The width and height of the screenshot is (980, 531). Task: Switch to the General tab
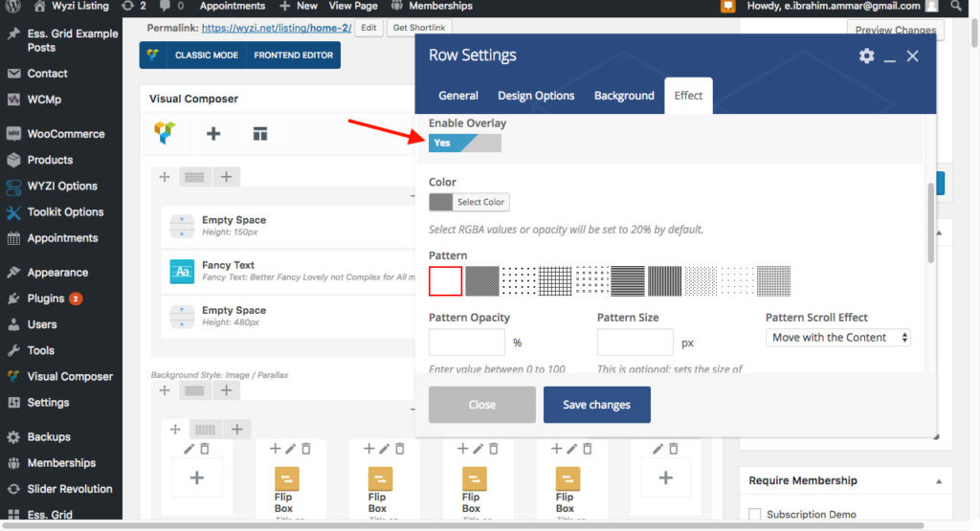[x=458, y=96]
